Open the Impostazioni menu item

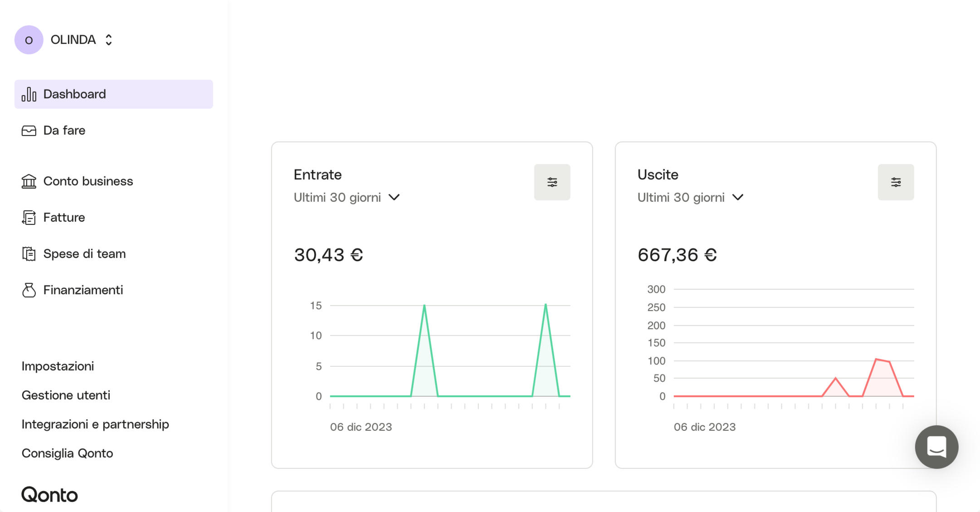(58, 366)
